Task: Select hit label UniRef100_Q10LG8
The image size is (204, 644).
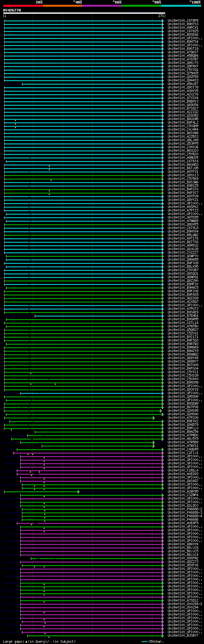Action: pos(183,249)
